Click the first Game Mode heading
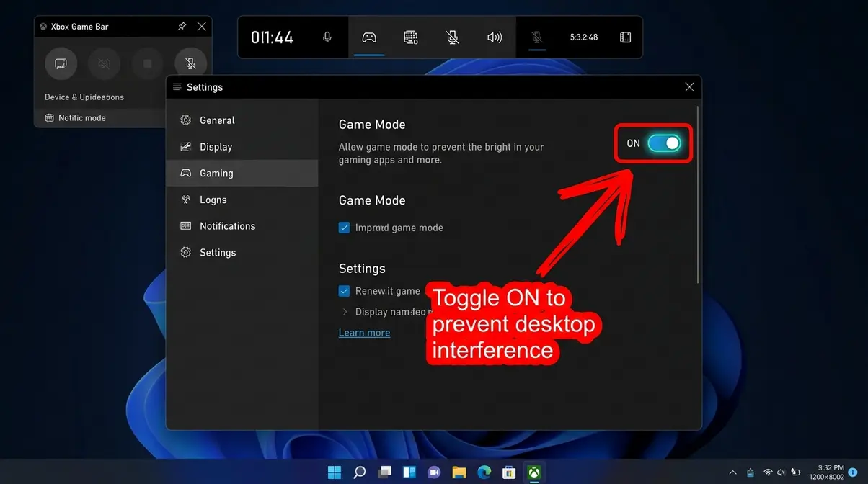 (x=372, y=125)
